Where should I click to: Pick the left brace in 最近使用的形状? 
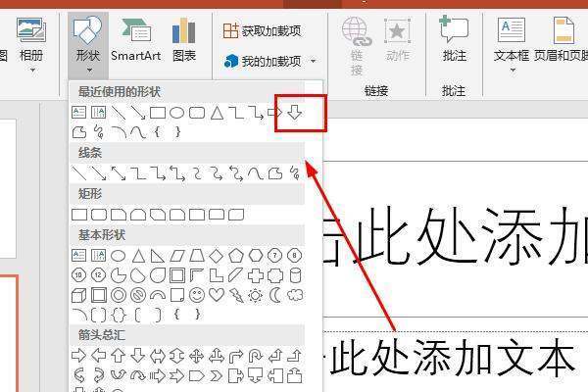158,131
